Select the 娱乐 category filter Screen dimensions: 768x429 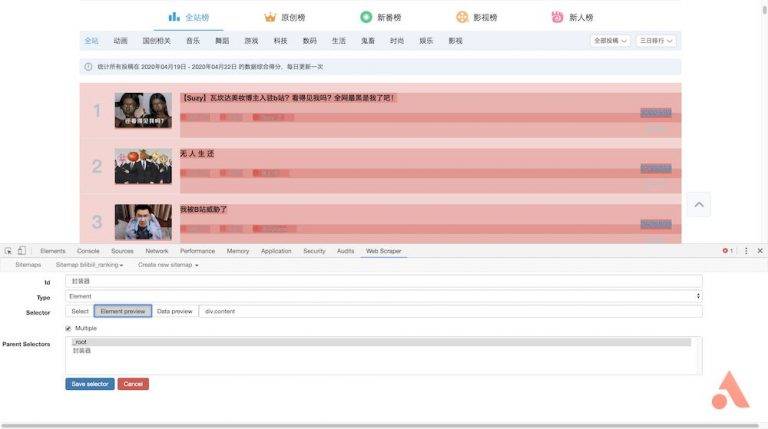pyautogui.click(x=426, y=41)
